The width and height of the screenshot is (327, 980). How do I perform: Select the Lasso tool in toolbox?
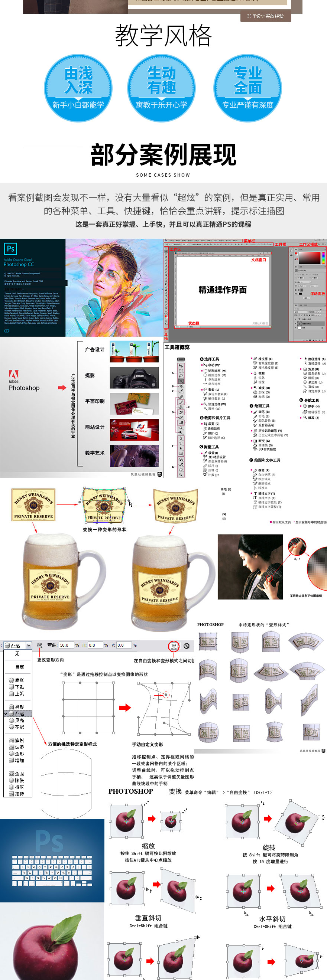point(181,376)
